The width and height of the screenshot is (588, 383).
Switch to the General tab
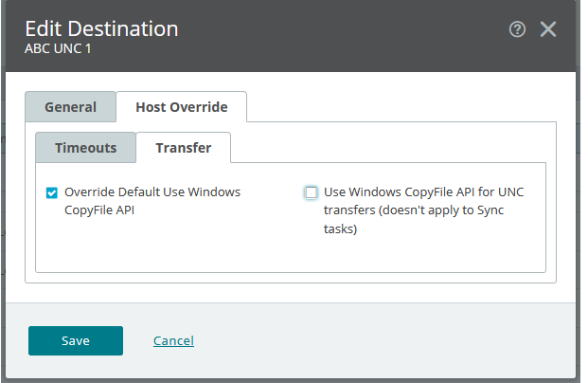pyautogui.click(x=70, y=106)
